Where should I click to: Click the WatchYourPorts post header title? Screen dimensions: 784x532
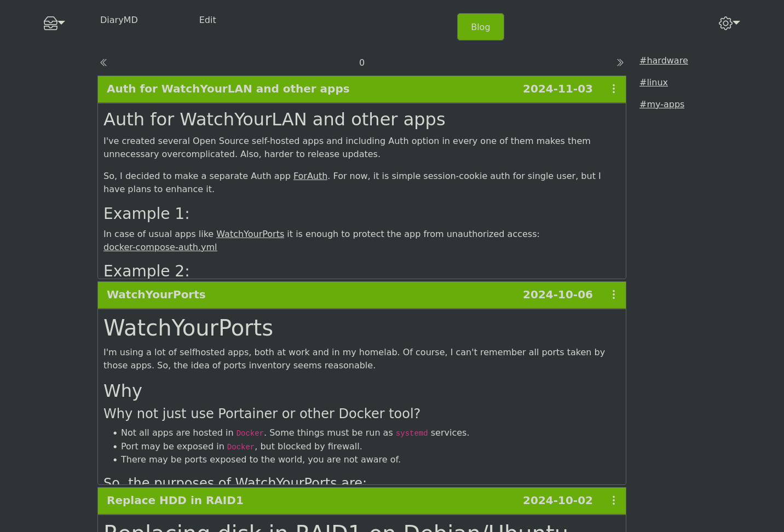(x=156, y=294)
